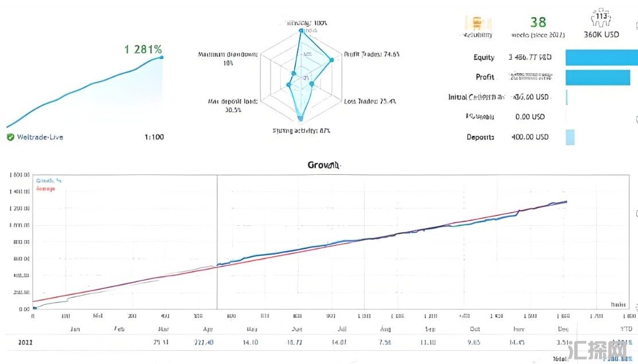Click the 38 weeks counter
This screenshot has width=638, height=364.
pos(538,22)
